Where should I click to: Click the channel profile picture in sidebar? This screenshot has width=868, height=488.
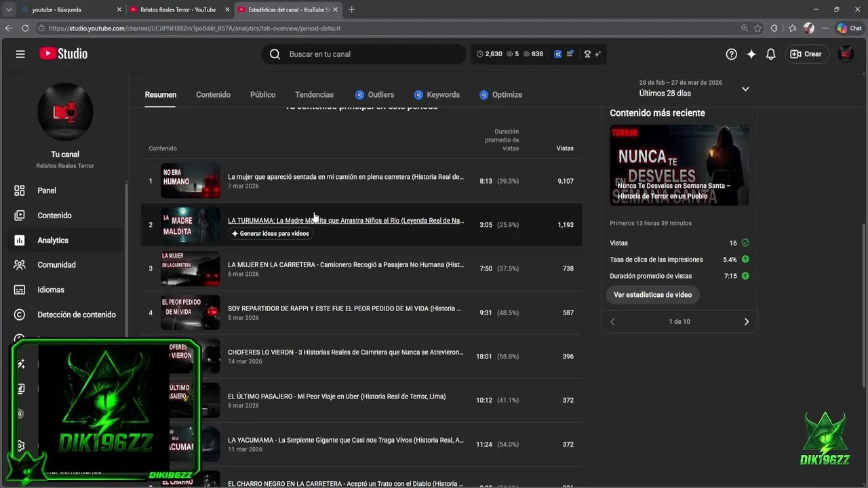[65, 111]
